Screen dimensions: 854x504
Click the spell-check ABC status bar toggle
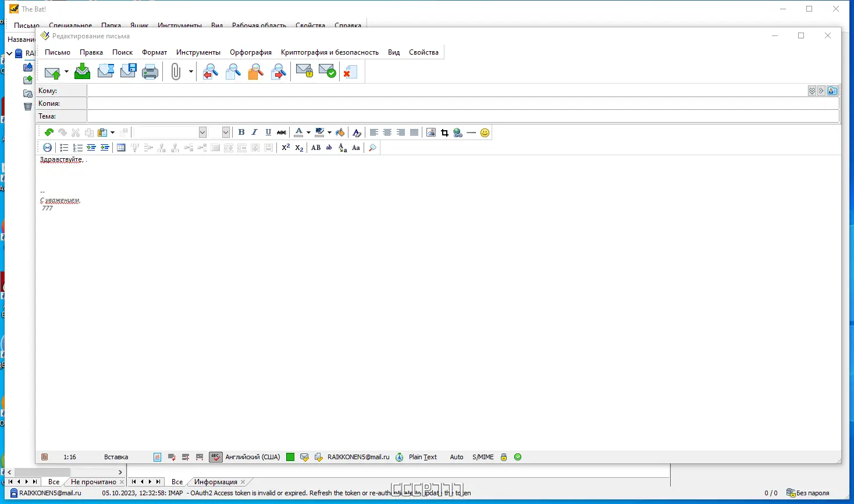click(216, 457)
